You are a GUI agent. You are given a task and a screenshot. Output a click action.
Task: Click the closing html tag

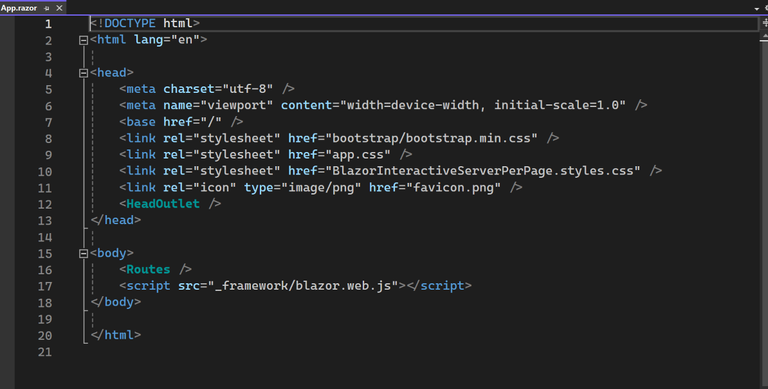(x=116, y=335)
